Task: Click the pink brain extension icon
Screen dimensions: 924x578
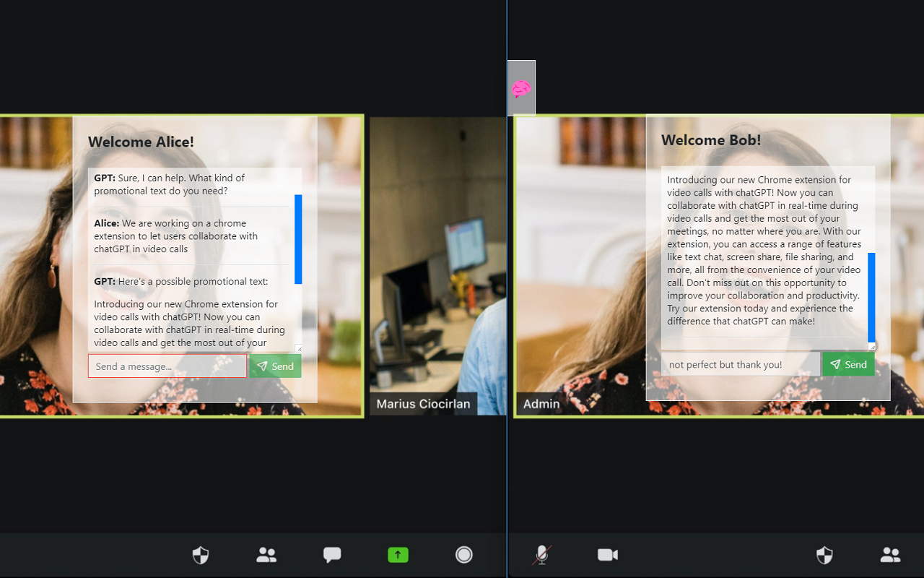Action: [x=521, y=89]
